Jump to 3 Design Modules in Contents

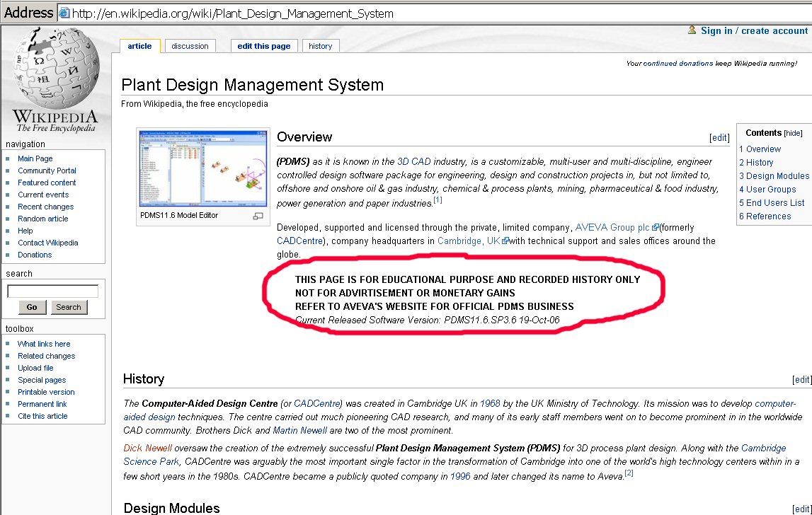click(774, 176)
